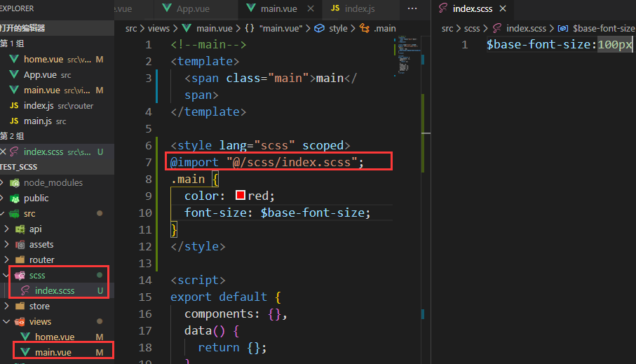Screen dimensions: 636x364
Task: Click the router folder icon
Action: click(20, 259)
